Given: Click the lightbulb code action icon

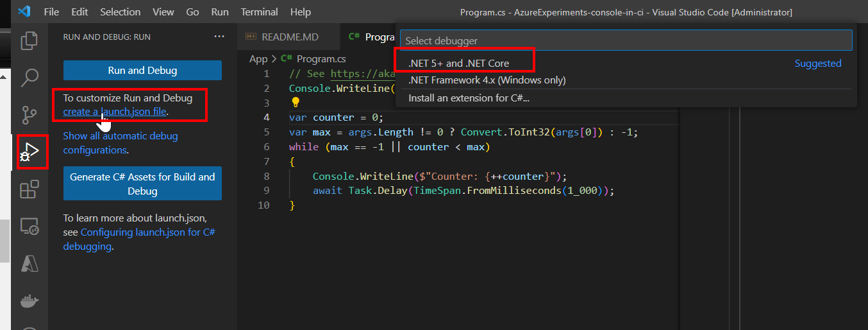Looking at the screenshot, I should click(296, 102).
